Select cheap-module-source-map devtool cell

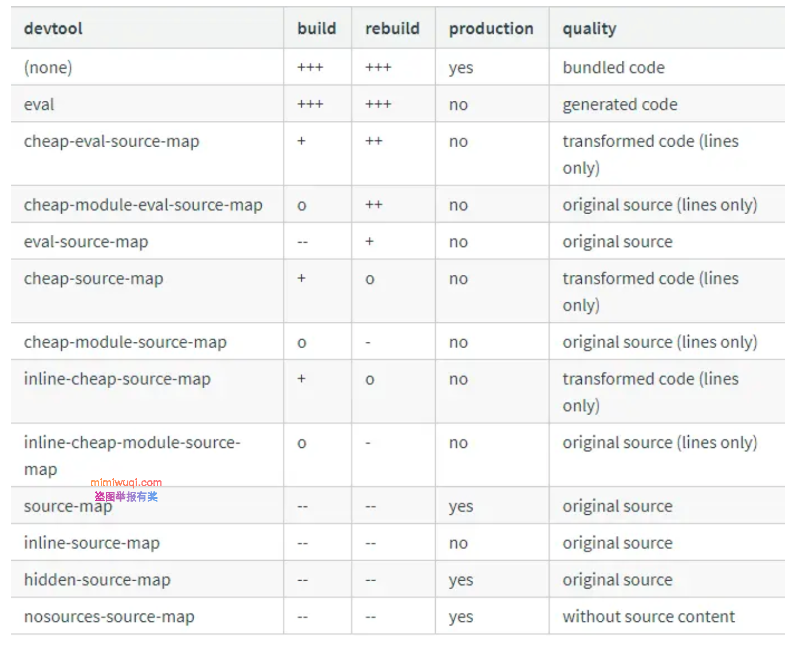(125, 342)
